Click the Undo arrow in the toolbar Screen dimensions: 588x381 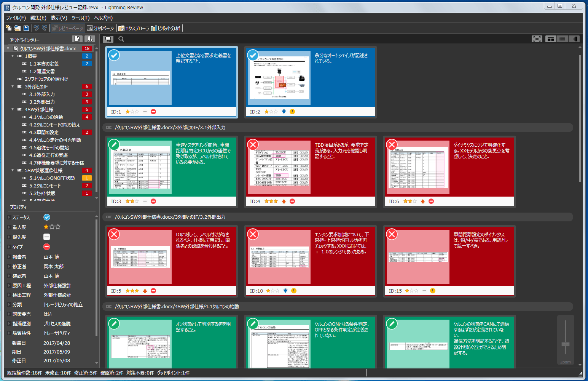[x=37, y=28]
